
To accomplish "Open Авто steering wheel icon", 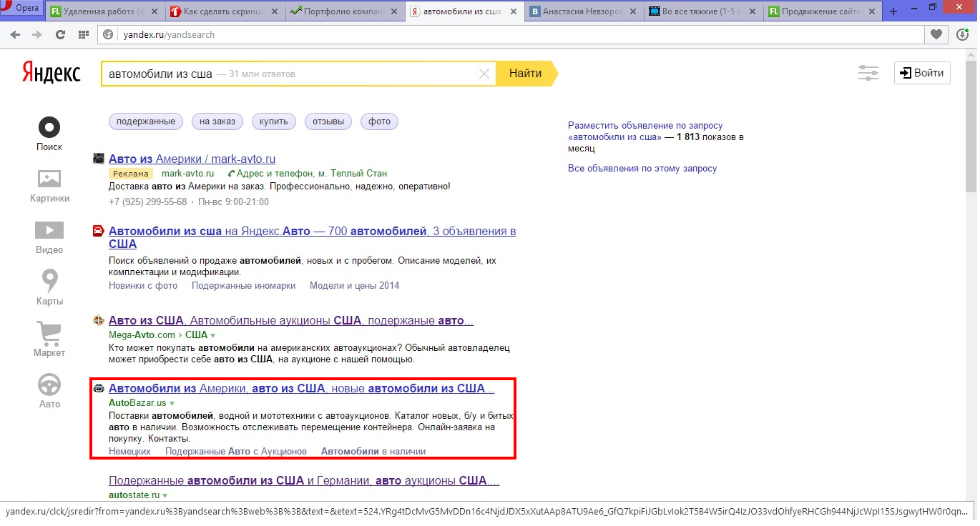I will click(49, 392).
